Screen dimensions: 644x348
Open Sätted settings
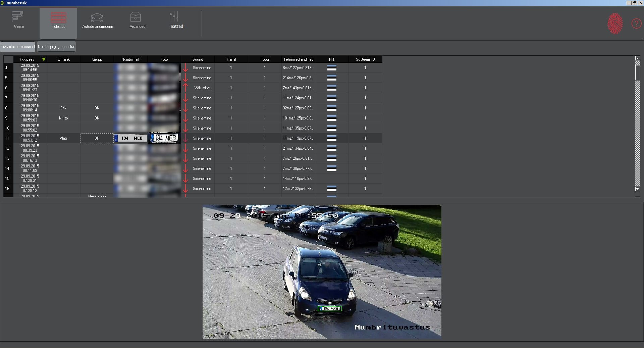click(177, 20)
